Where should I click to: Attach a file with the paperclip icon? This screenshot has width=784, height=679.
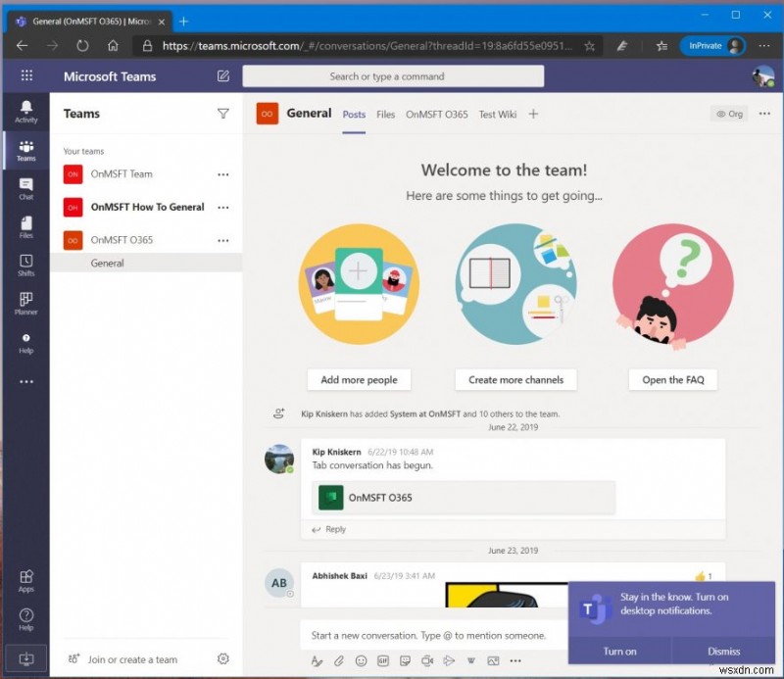(x=339, y=660)
